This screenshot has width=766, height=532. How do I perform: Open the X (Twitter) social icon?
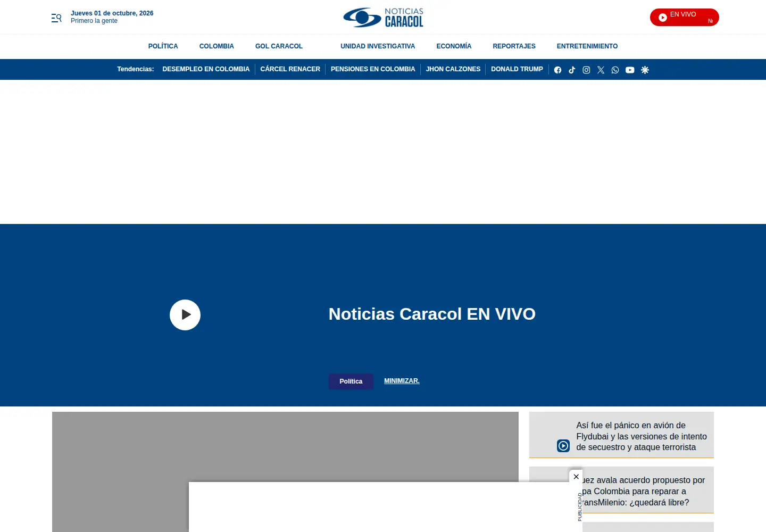(601, 70)
